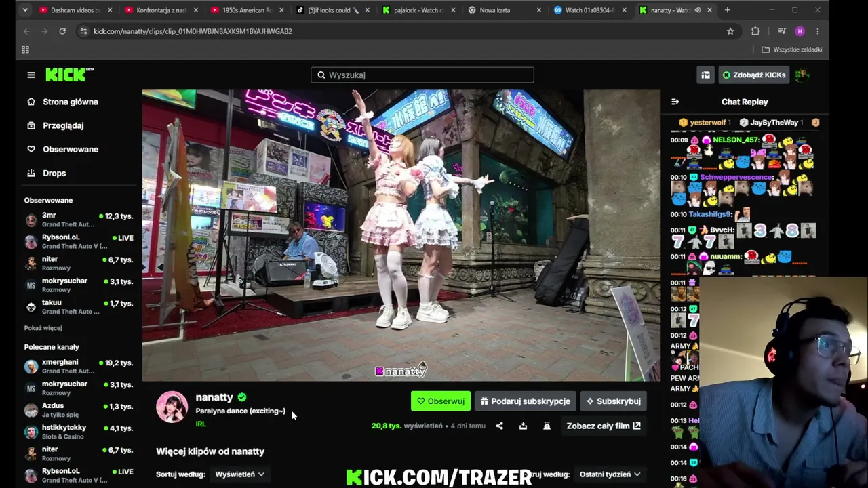Collapse the Chat Replay panel
The width and height of the screenshot is (868, 488).
tap(675, 102)
